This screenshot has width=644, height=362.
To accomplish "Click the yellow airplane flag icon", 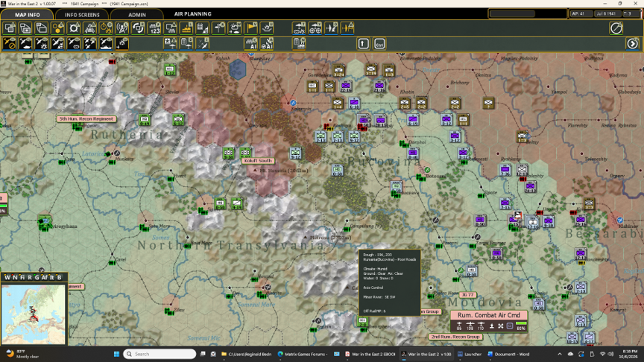I will click(x=347, y=28).
